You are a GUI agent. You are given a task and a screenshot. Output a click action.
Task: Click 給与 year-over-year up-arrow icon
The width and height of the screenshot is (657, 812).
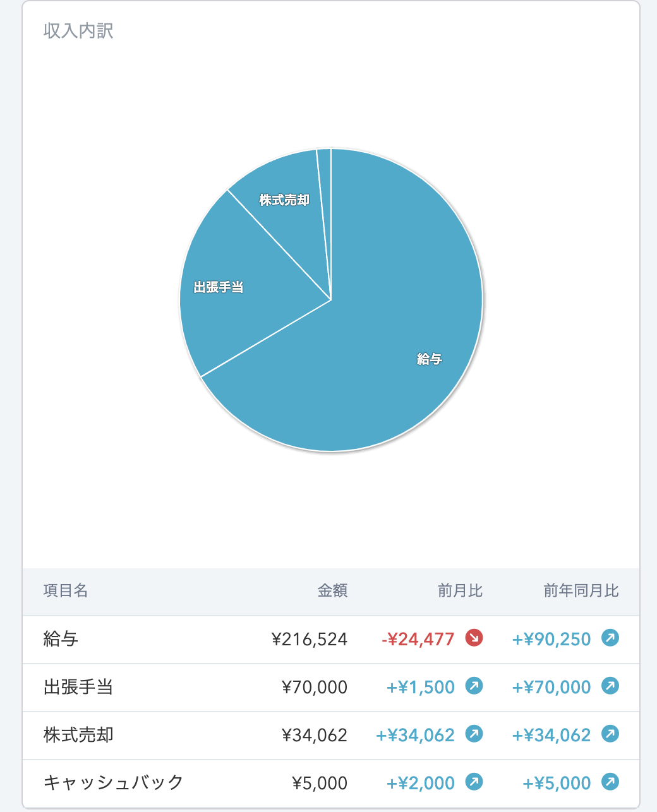610,638
